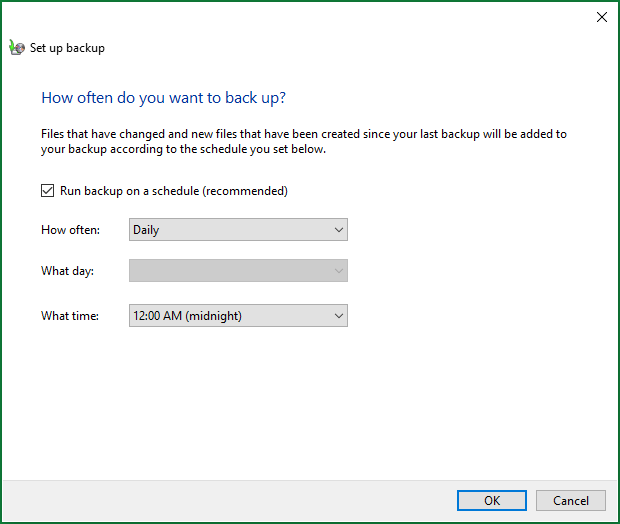Close the Set up backup window

point(602,17)
